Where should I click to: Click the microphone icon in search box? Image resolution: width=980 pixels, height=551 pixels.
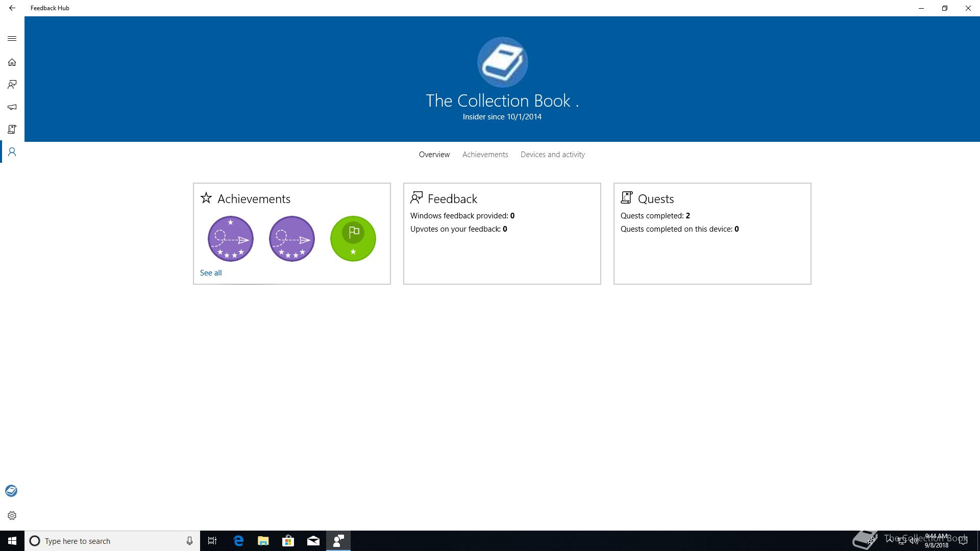(189, 541)
